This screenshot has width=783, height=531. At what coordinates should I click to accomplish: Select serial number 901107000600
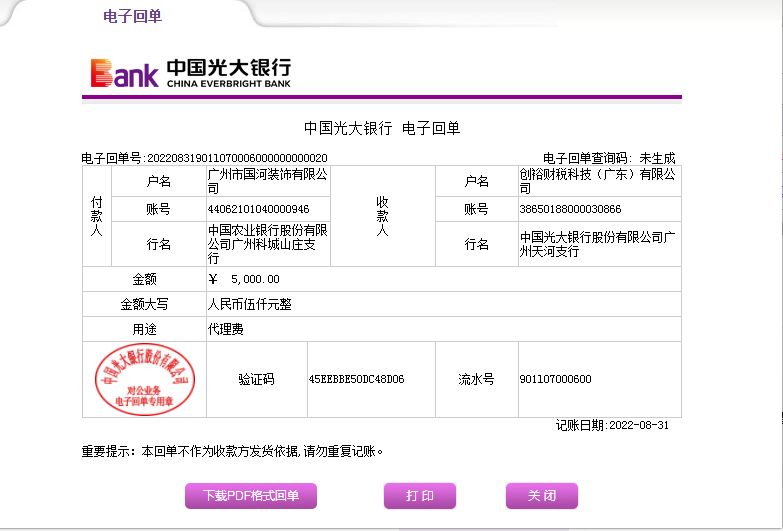coord(555,379)
